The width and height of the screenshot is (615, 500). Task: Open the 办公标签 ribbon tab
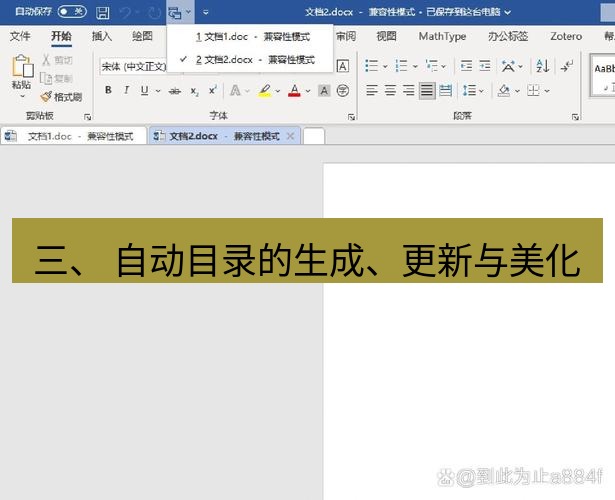click(508, 36)
